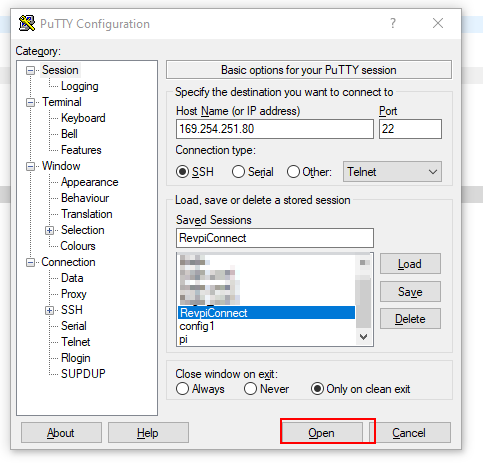
Task: Click the Port input field
Action: click(x=410, y=129)
